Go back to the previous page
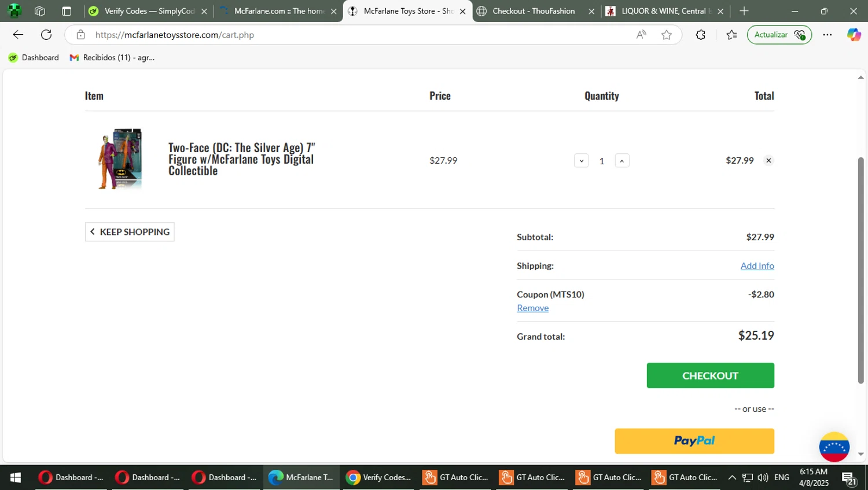868x490 pixels. (x=18, y=35)
